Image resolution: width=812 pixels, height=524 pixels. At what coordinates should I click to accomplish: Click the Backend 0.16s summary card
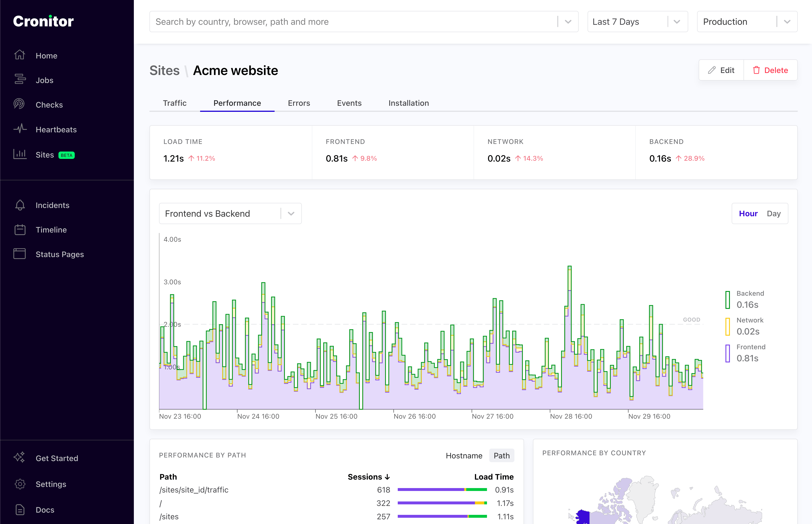pyautogui.click(x=717, y=152)
